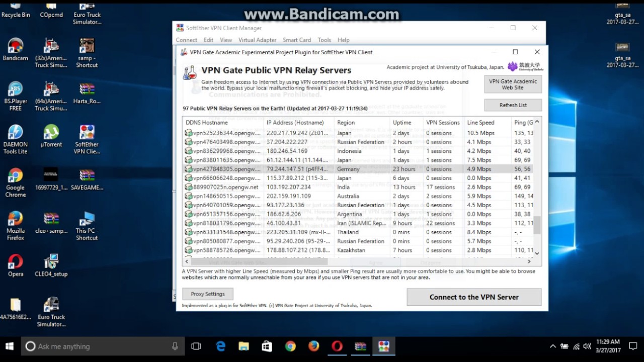Click the Cortana microphone icon
644x362 pixels.
[175, 346]
